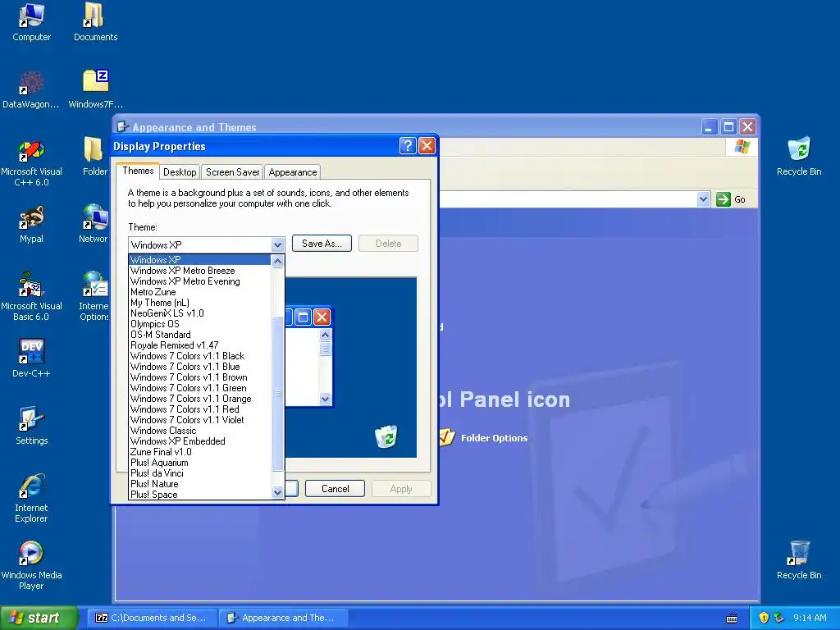The width and height of the screenshot is (840, 630).
Task: Open the Start menu
Action: pyautogui.click(x=39, y=618)
